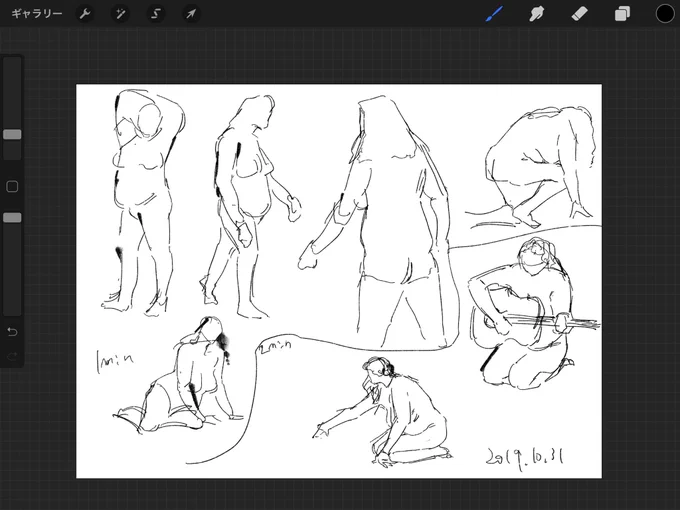Tap the handwritten 2min note on canvas

tap(275, 346)
